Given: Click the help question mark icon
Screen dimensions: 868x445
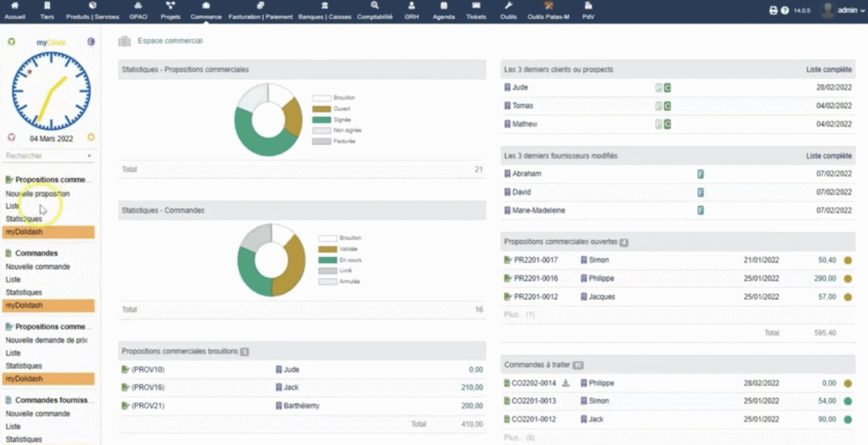Looking at the screenshot, I should 785,10.
